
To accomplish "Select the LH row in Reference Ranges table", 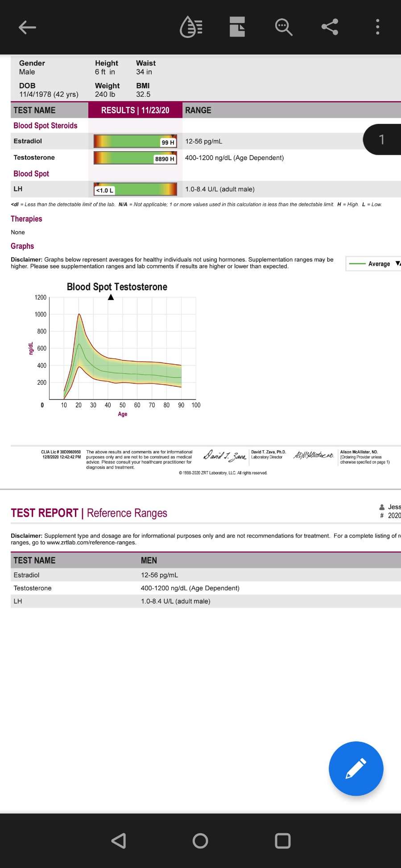I will click(x=206, y=601).
